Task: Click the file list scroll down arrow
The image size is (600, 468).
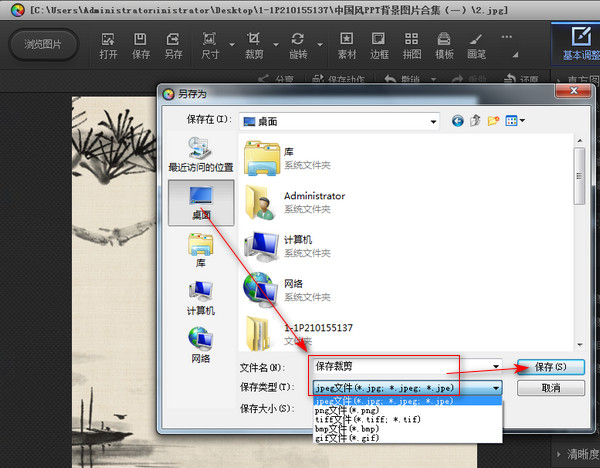Action: 580,344
